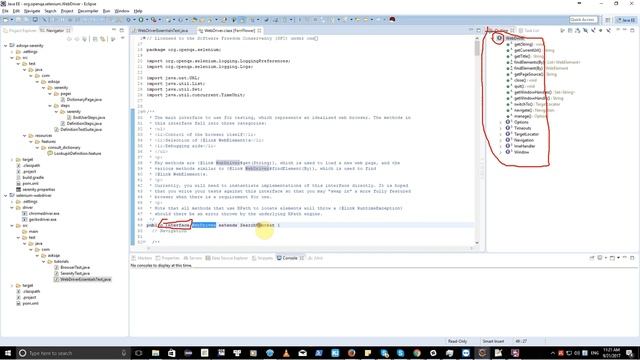Select DefinitionSteps.java file
Viewport: 640px width, 360px height.
pyautogui.click(x=81, y=123)
